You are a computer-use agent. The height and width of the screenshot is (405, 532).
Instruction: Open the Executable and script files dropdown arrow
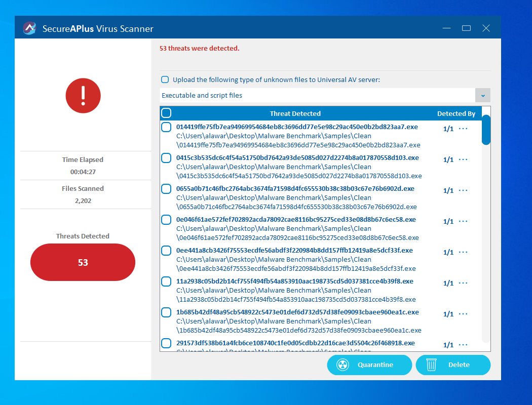point(483,95)
